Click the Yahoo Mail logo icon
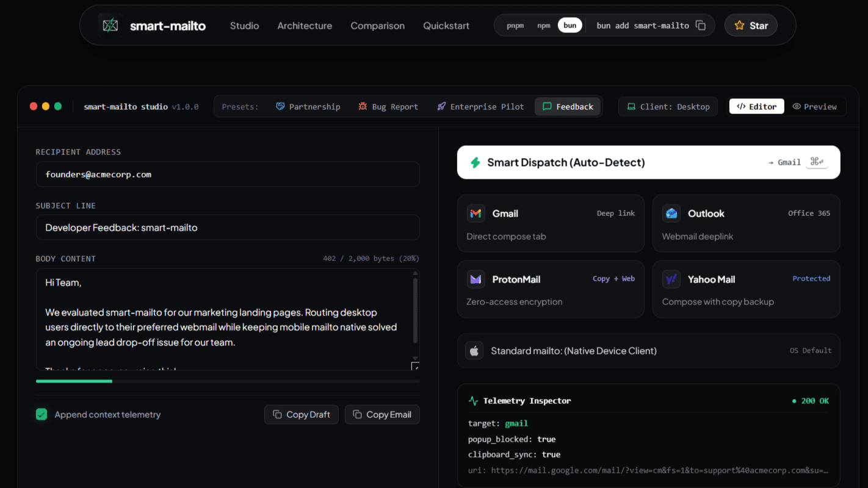The image size is (868, 488). [x=671, y=279]
